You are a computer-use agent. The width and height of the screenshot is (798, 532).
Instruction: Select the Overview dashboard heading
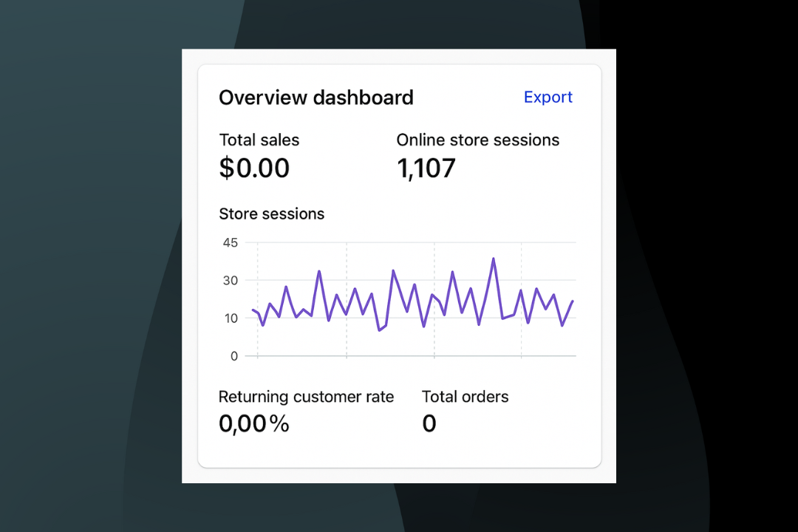click(316, 98)
